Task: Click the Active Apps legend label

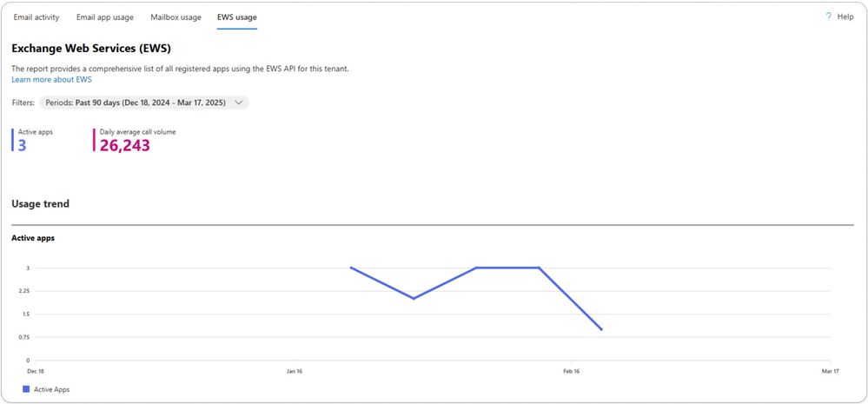Action: coord(52,389)
